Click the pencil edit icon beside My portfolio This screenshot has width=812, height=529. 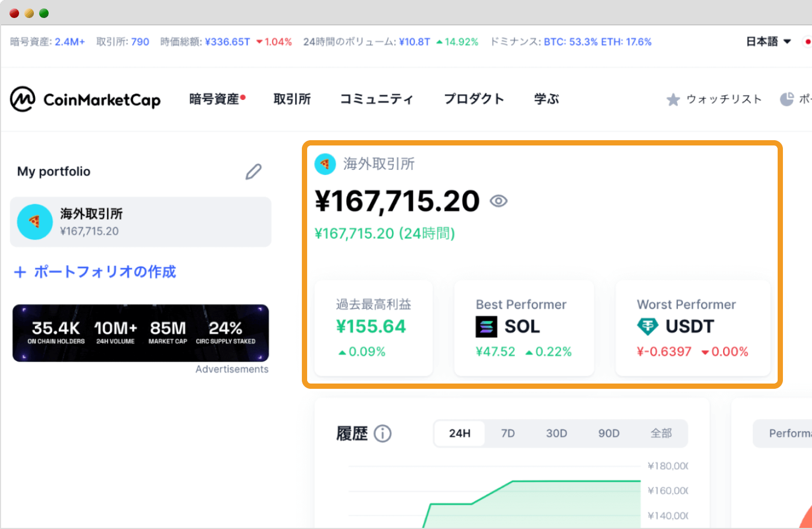click(x=253, y=171)
